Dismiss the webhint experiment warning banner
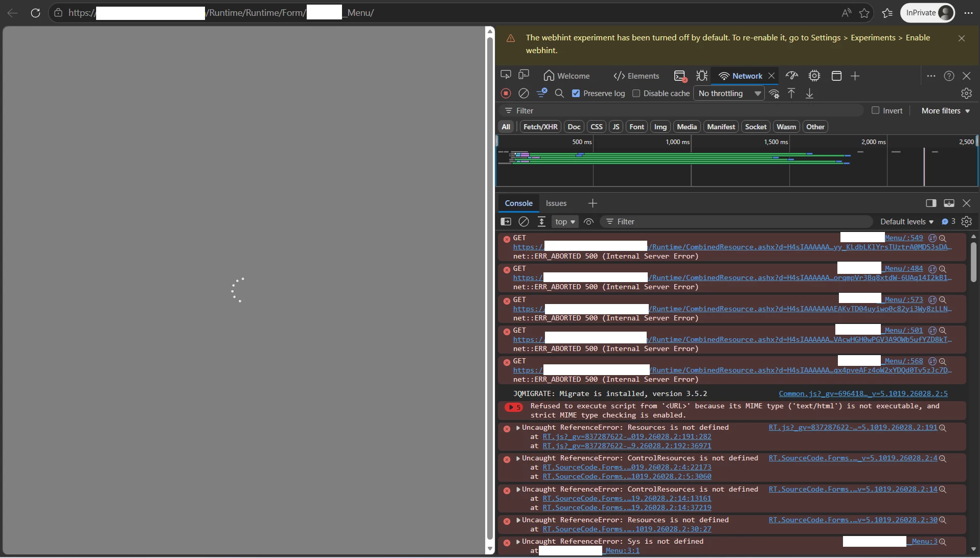This screenshot has width=980, height=558. 962,38
